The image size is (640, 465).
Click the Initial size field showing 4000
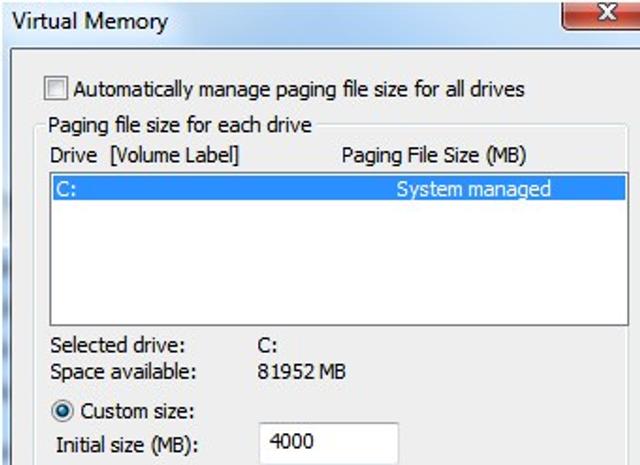click(x=329, y=443)
